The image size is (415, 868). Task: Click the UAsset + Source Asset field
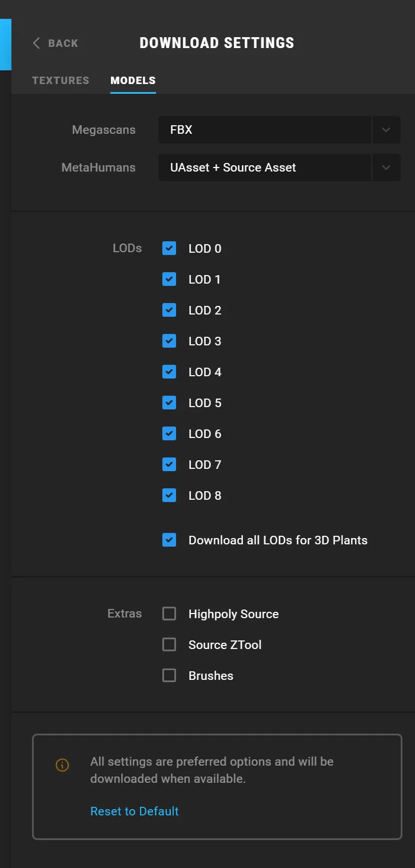click(264, 168)
